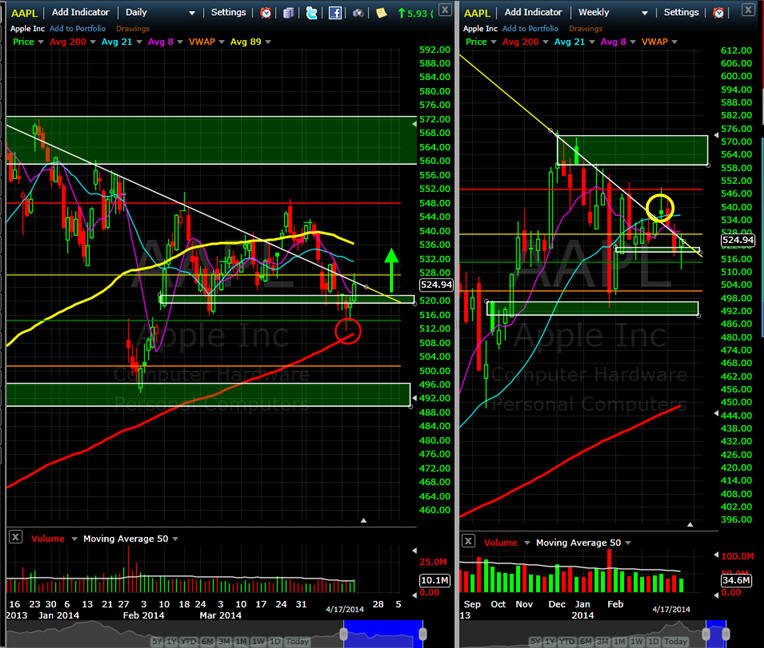The image size is (764, 648).
Task: Select the 5Y range on the Daily chart
Action: (x=158, y=641)
